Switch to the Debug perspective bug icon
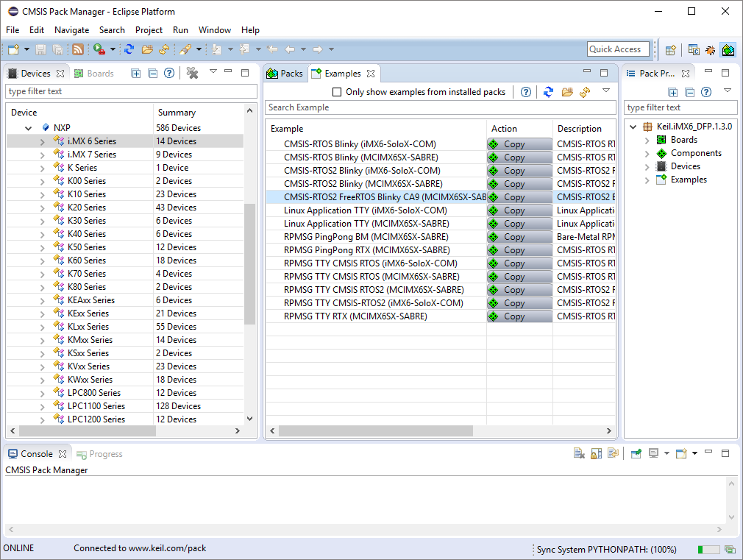The height and width of the screenshot is (560, 743). [711, 49]
